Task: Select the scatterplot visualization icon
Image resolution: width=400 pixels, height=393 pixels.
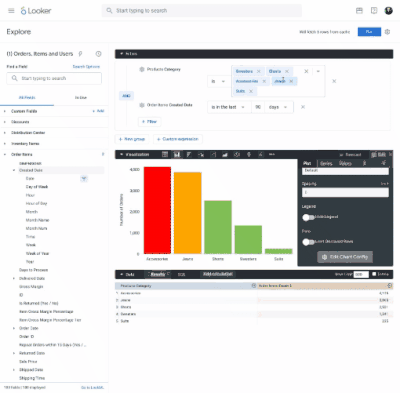Action: coord(201,154)
